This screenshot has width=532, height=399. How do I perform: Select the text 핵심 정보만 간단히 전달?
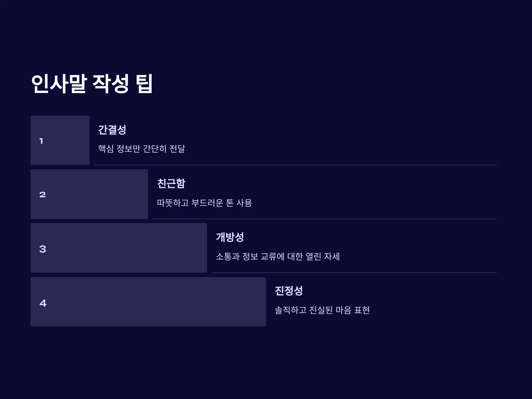pos(141,149)
